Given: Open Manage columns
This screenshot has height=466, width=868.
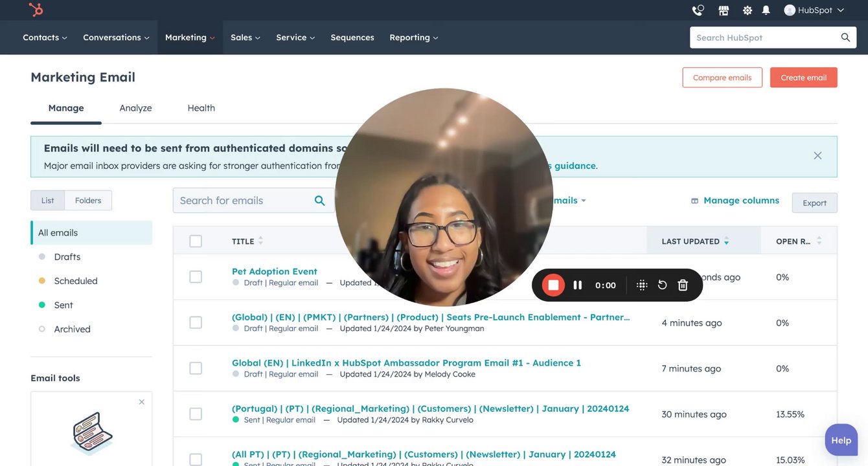Looking at the screenshot, I should point(735,201).
